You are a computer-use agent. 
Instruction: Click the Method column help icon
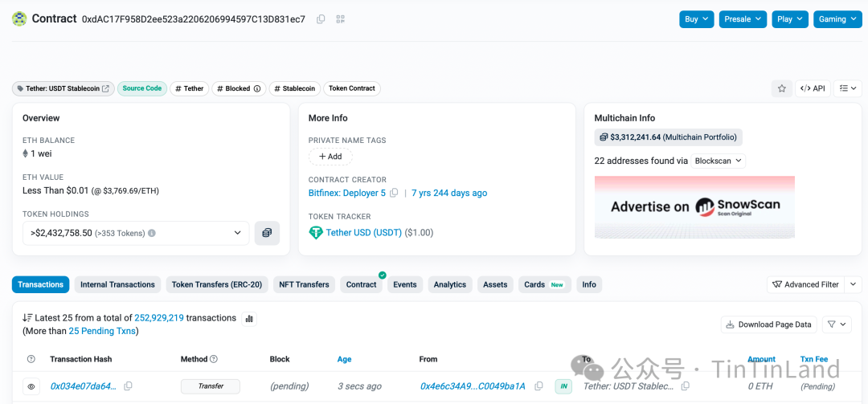[x=214, y=359]
